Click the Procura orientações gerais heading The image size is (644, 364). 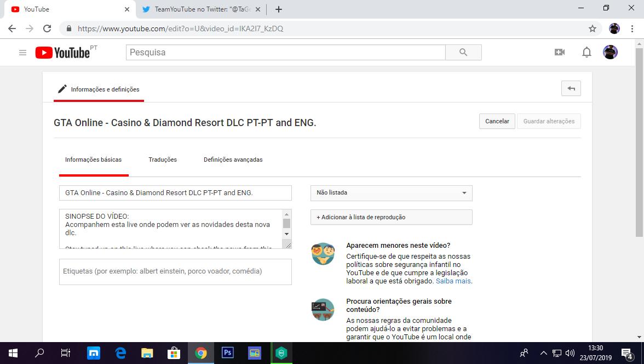[399, 305]
